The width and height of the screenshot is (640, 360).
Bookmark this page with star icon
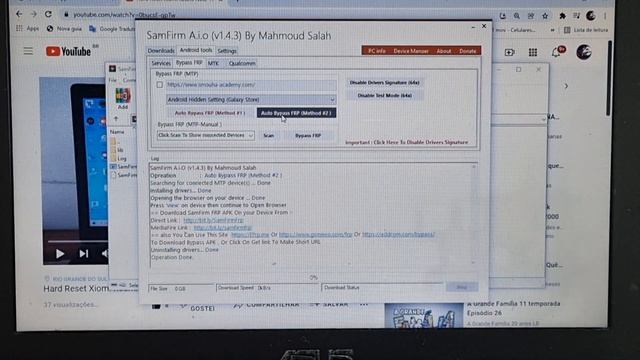545,16
